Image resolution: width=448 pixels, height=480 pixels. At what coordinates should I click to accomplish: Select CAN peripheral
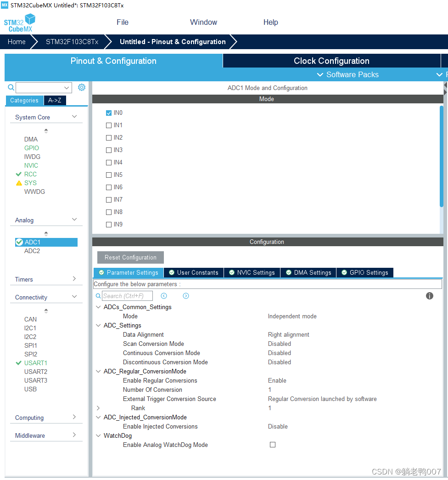(x=30, y=319)
